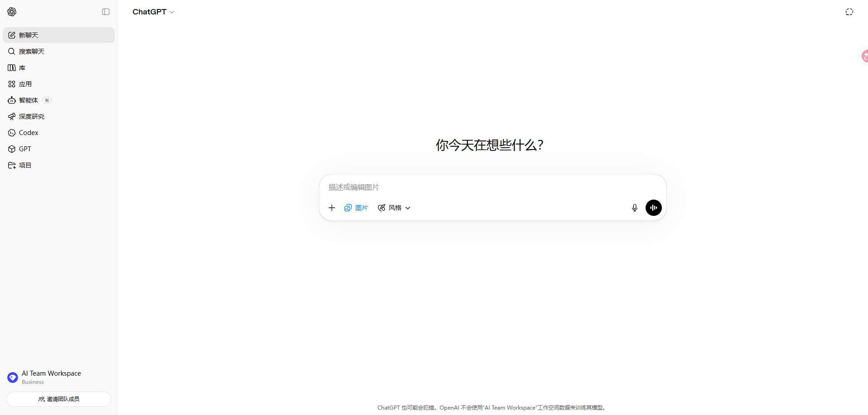Toggle the 图片 image mode chip
The image size is (868, 415).
(x=356, y=208)
